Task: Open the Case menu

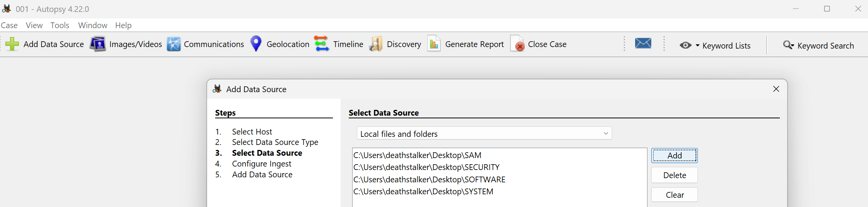Action: (9, 25)
